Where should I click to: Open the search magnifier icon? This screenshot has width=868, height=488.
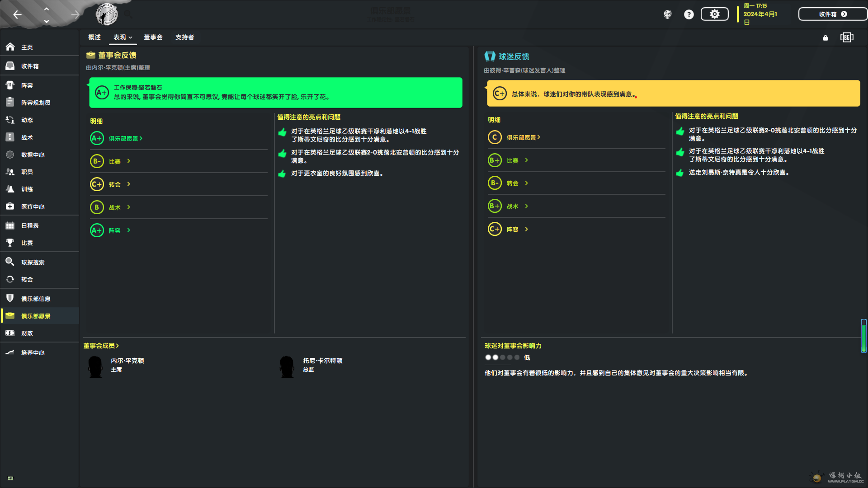click(x=128, y=14)
